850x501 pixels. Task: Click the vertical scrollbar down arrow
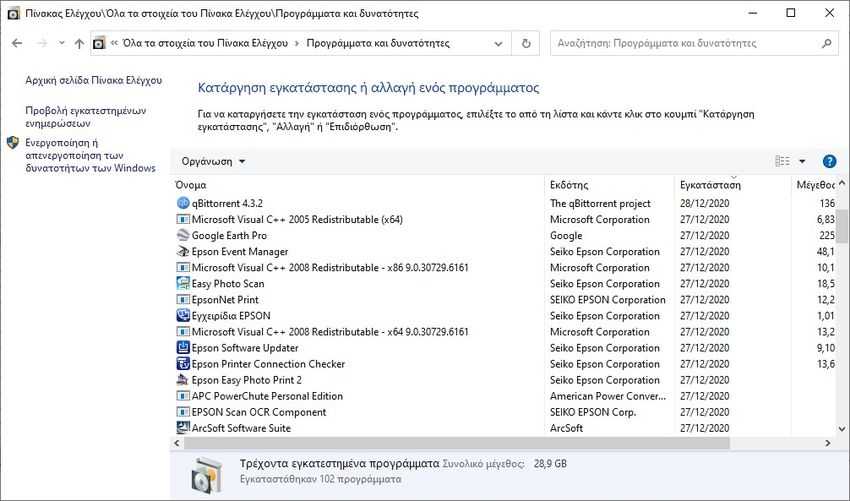[841, 428]
